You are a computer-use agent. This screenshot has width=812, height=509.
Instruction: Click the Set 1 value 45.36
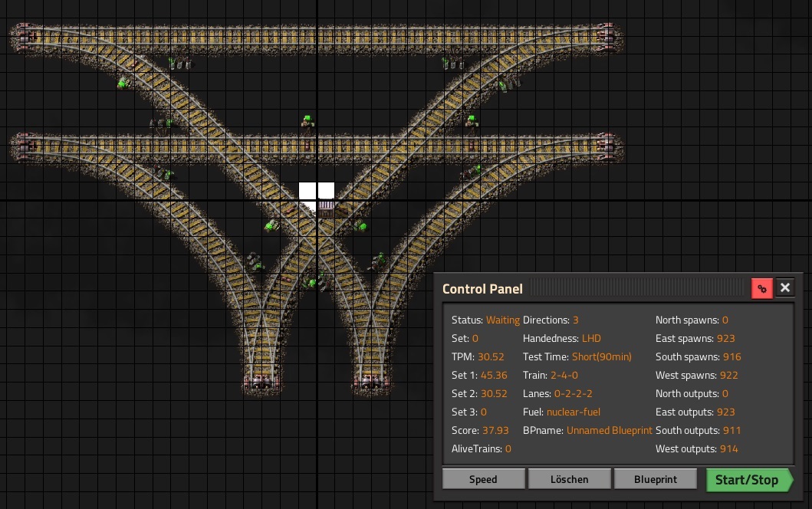tap(494, 376)
